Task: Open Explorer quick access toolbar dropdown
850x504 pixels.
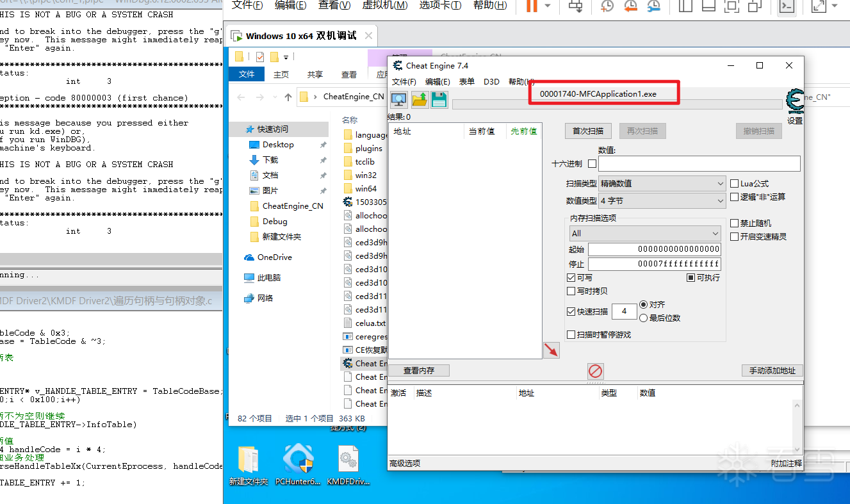Action: tap(286, 57)
